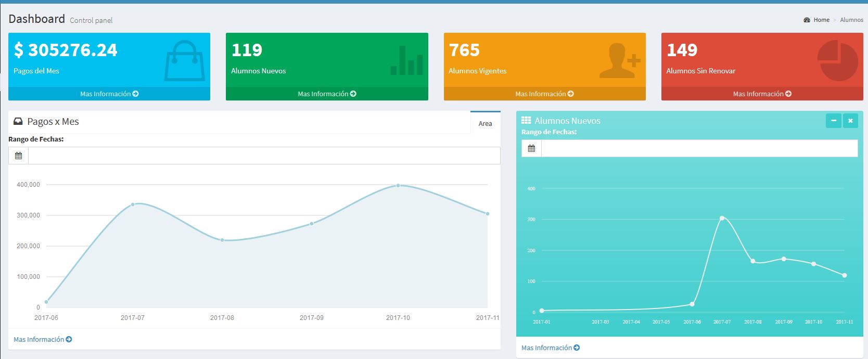Click the 2017-01 point on Alumnos Nuevos chart
The height and width of the screenshot is (359, 868).
(542, 311)
